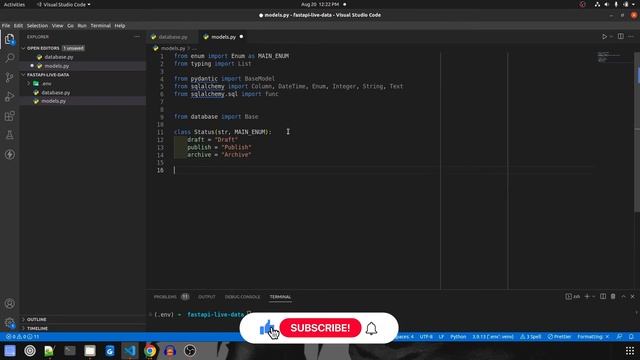Viewport: 640px width, 360px height.
Task: Select database.py under Open Editors
Action: click(x=59, y=57)
